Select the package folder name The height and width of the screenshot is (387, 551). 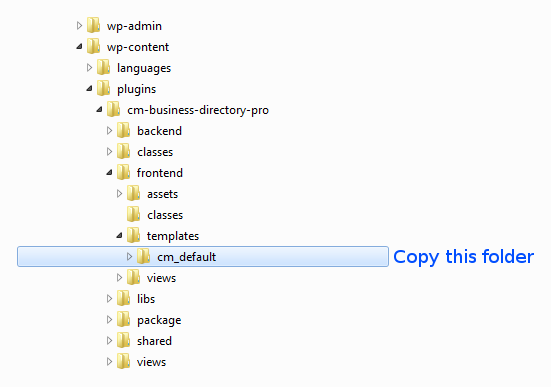click(x=159, y=320)
